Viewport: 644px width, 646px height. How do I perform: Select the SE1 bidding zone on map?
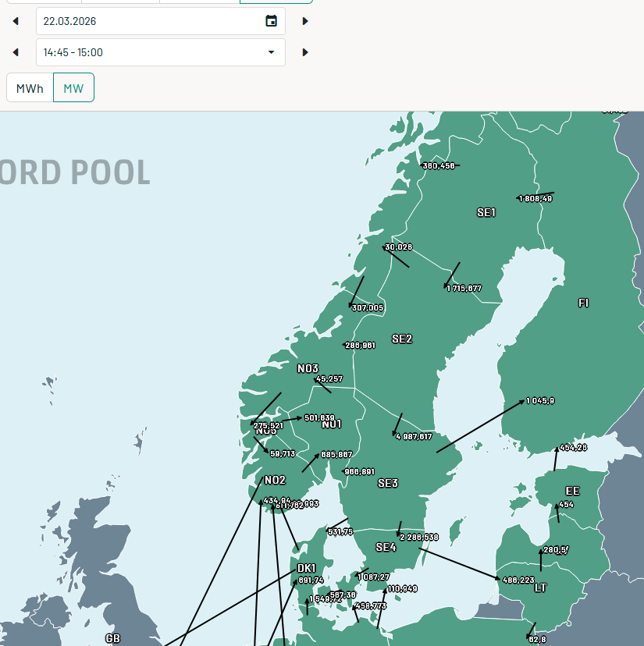(x=486, y=212)
